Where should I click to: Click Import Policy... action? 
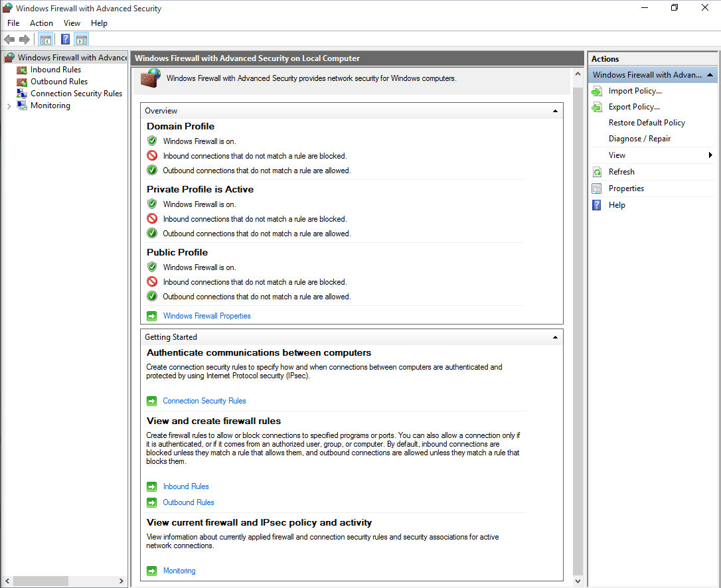click(x=635, y=91)
